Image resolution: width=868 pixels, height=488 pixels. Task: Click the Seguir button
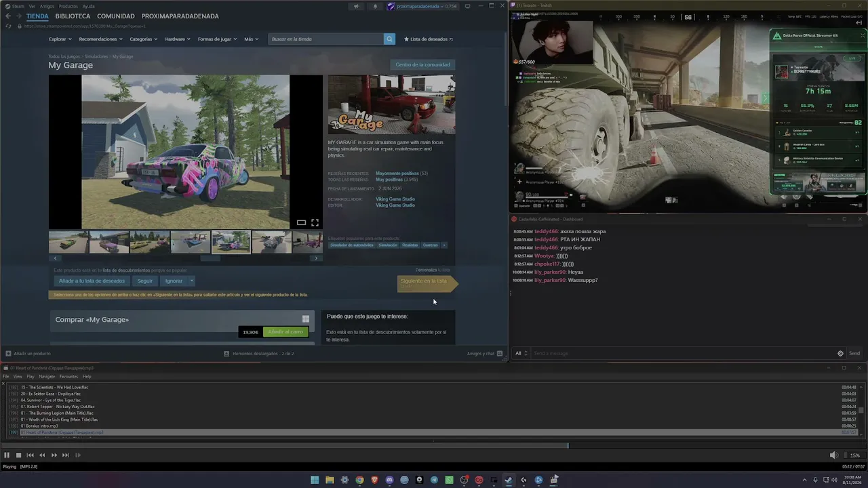click(x=145, y=281)
